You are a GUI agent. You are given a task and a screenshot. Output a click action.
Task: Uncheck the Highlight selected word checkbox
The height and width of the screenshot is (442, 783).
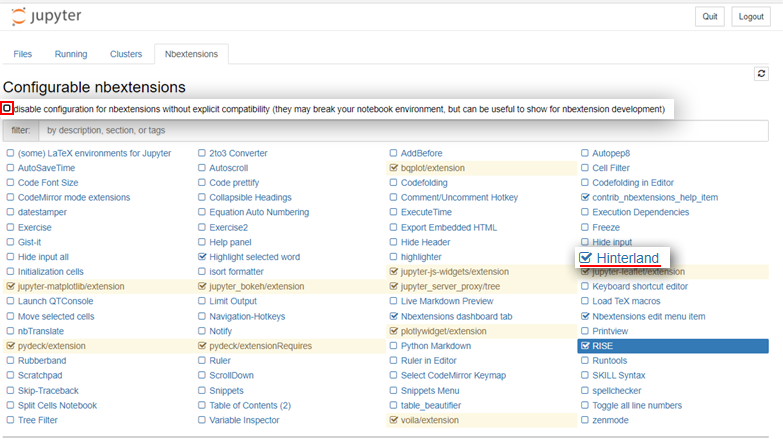(x=202, y=257)
